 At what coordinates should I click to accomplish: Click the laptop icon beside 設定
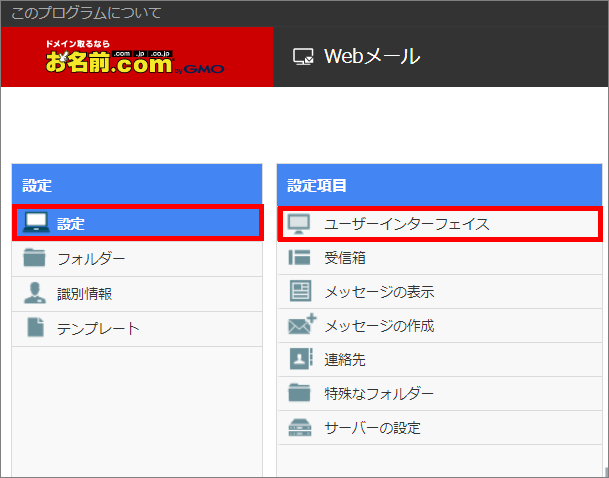[x=36, y=222]
